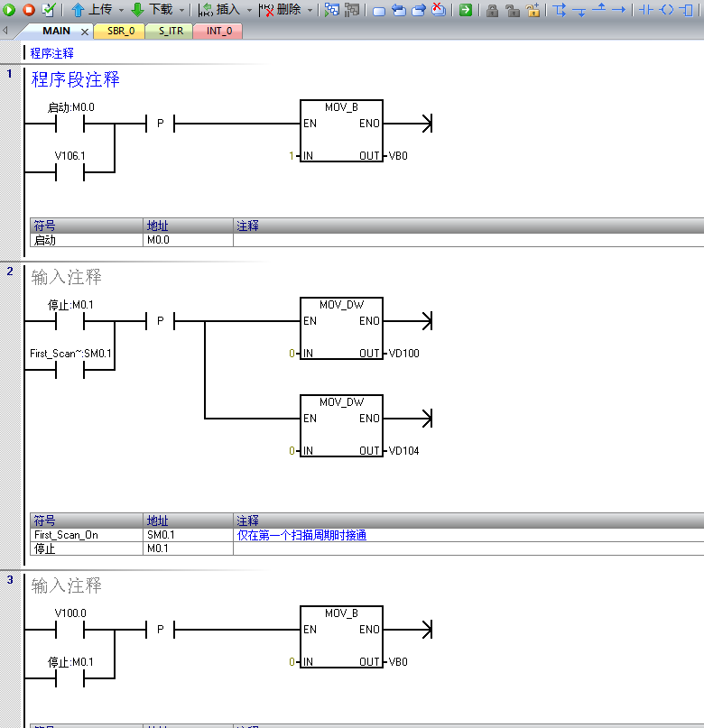Click the green go-to arrow icon
This screenshot has width=704, height=728.
466,10
